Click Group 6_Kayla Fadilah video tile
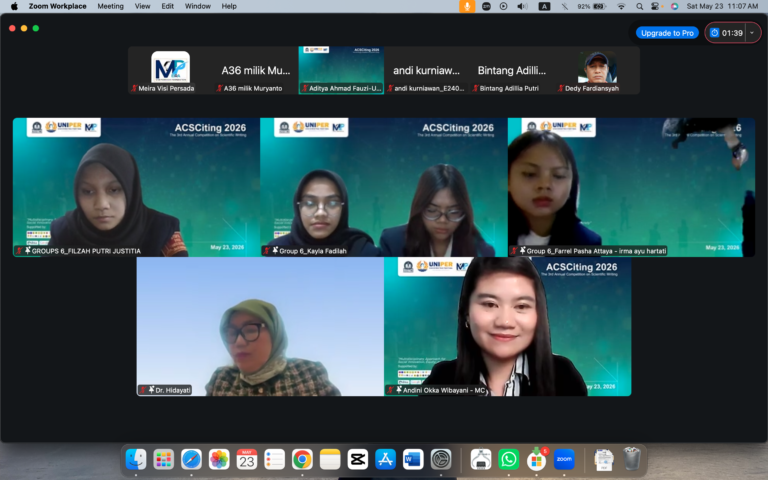 [x=384, y=187]
